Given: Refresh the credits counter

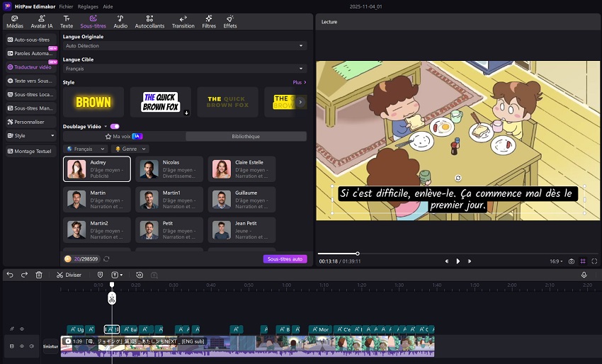Looking at the screenshot, I should tap(106, 258).
